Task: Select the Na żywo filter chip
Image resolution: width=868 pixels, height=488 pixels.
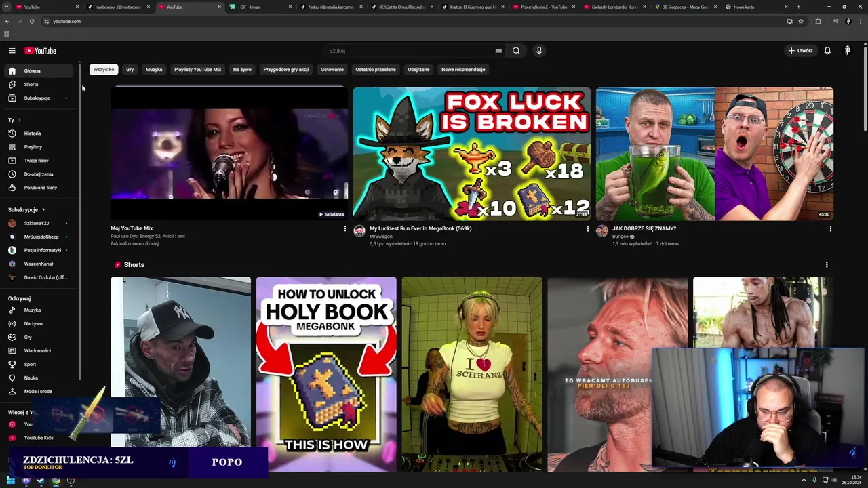Action: click(242, 70)
